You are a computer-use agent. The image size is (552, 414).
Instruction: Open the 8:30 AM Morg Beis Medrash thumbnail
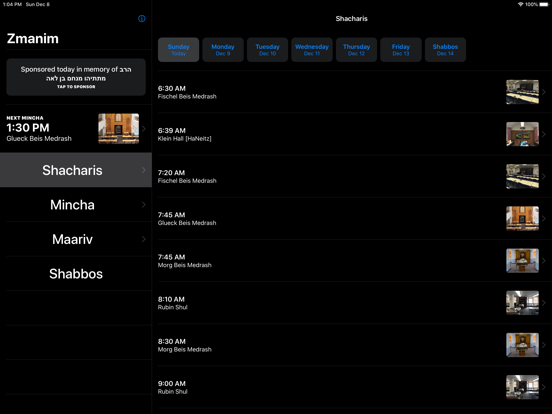click(522, 345)
